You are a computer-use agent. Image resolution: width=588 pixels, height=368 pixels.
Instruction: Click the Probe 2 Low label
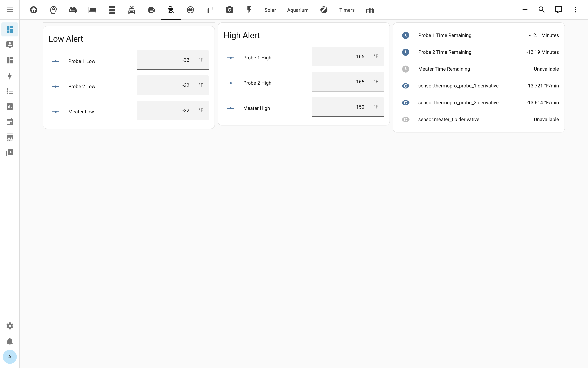82,87
